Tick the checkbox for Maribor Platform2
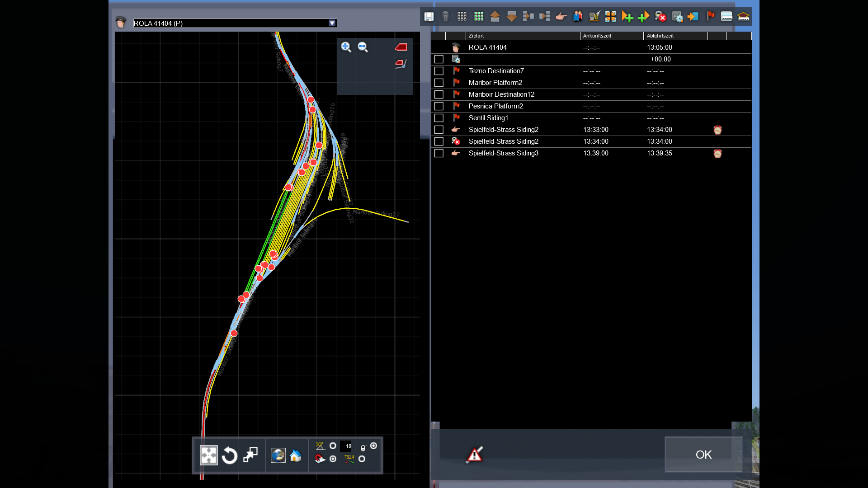This screenshot has width=868, height=488. (x=439, y=83)
